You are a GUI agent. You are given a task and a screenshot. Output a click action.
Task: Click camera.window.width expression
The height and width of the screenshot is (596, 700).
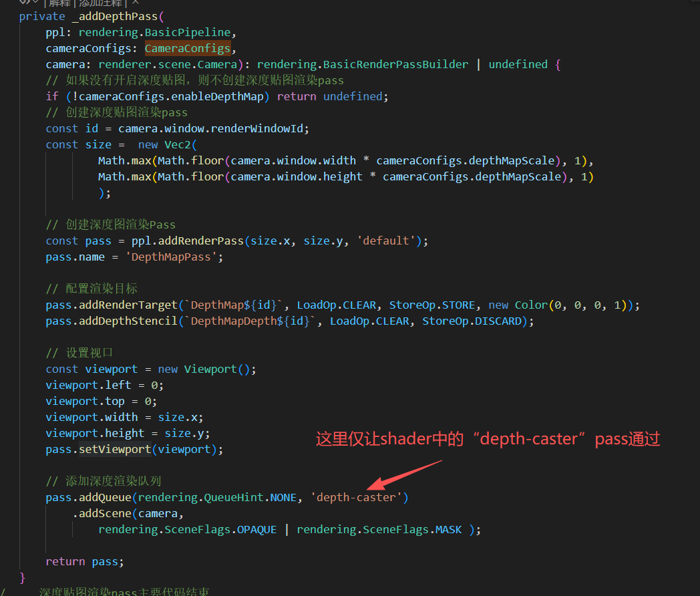tap(293, 161)
